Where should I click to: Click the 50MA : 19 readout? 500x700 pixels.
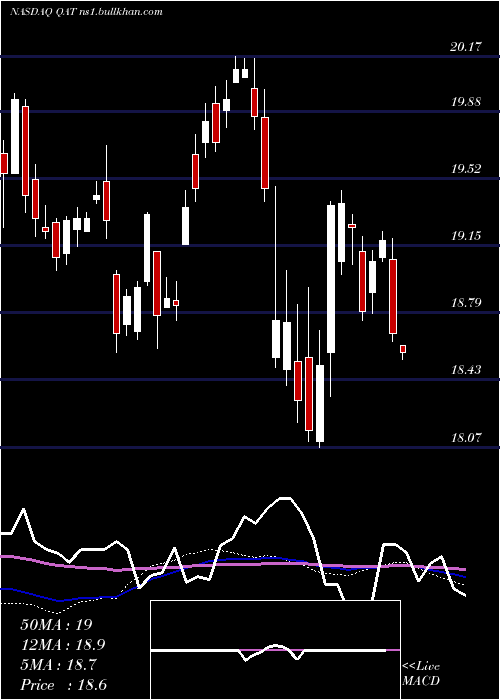(x=56, y=624)
